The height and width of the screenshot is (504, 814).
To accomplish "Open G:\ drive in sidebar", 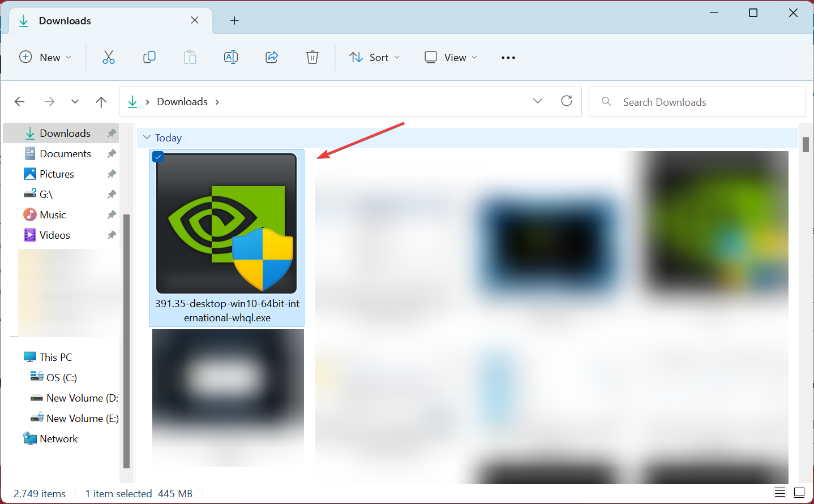I will [x=46, y=195].
